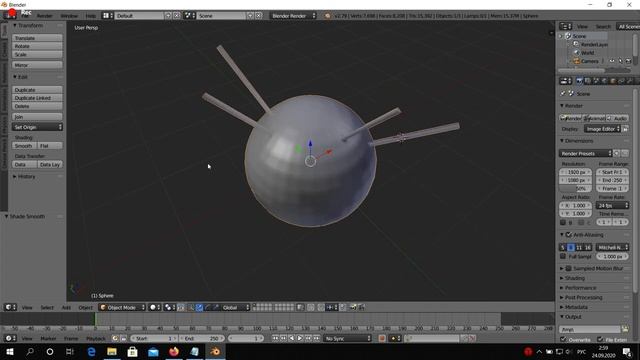
Task: Toggle the File Extensions checkbox
Action: 600,339
